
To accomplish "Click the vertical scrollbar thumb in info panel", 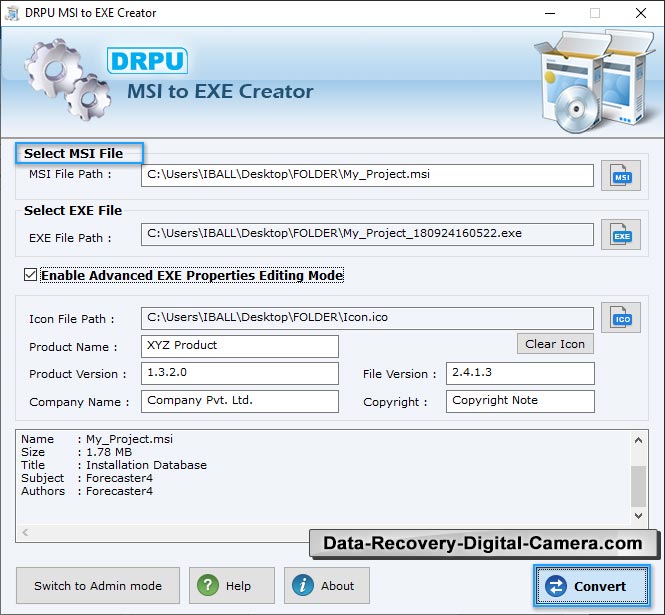I will [638, 486].
